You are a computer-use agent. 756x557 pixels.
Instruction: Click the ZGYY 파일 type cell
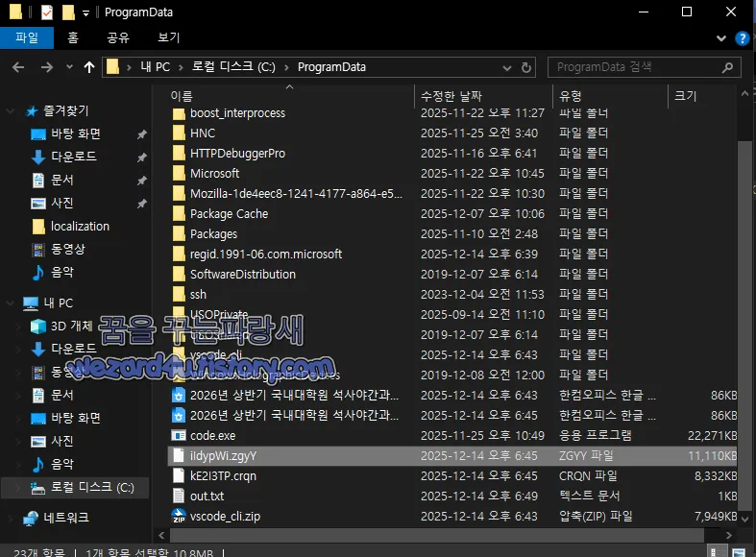point(586,456)
